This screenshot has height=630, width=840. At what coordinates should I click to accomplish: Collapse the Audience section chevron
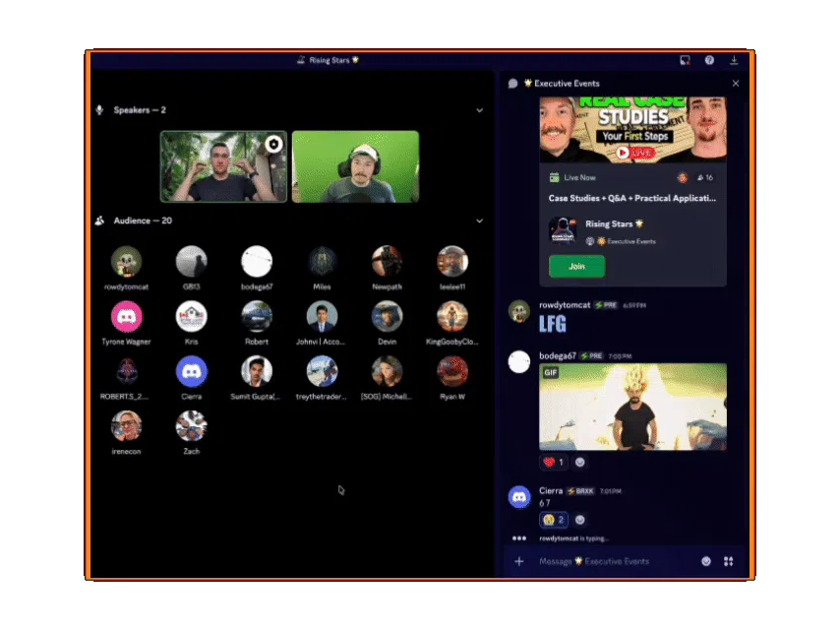pyautogui.click(x=479, y=220)
